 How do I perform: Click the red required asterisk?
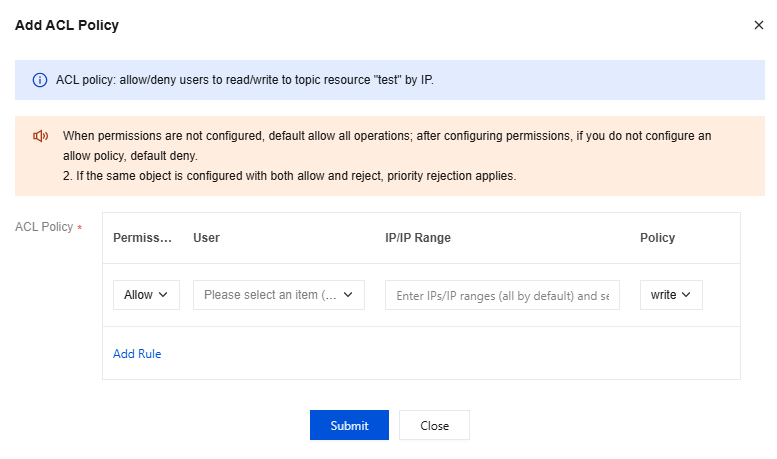coord(80,228)
